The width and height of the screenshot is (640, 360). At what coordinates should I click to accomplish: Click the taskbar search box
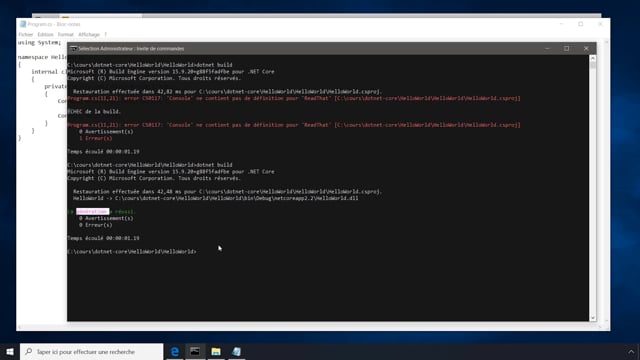91,351
